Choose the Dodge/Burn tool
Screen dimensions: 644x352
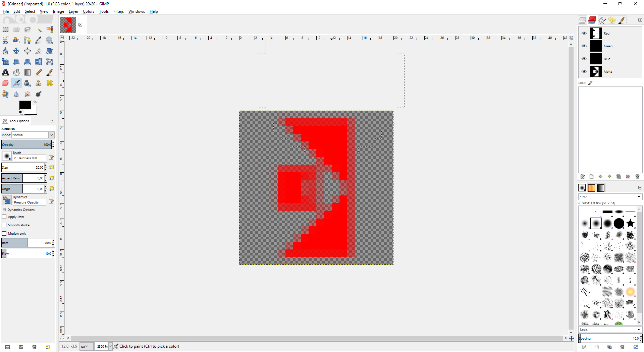(39, 94)
